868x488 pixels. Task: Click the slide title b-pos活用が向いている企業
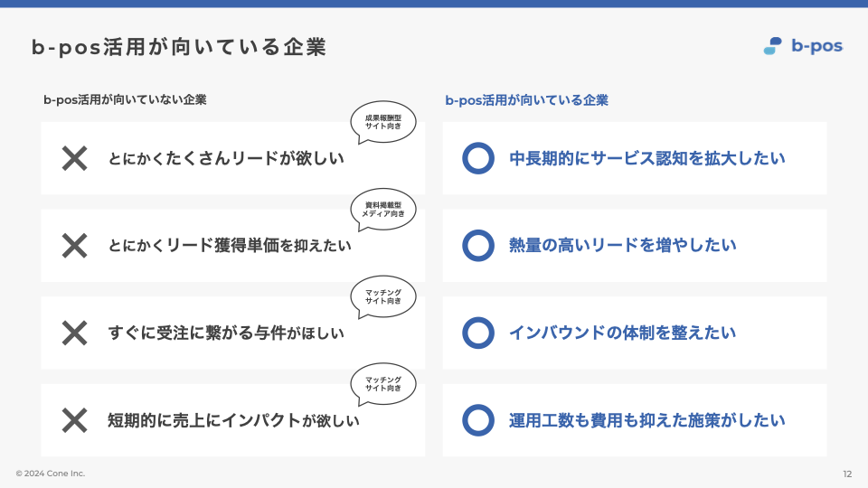click(x=179, y=47)
